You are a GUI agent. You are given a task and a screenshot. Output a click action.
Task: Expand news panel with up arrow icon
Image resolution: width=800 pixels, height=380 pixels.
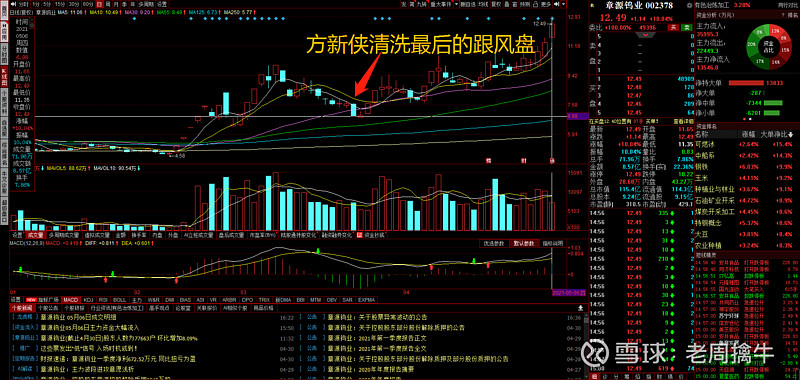click(x=580, y=309)
